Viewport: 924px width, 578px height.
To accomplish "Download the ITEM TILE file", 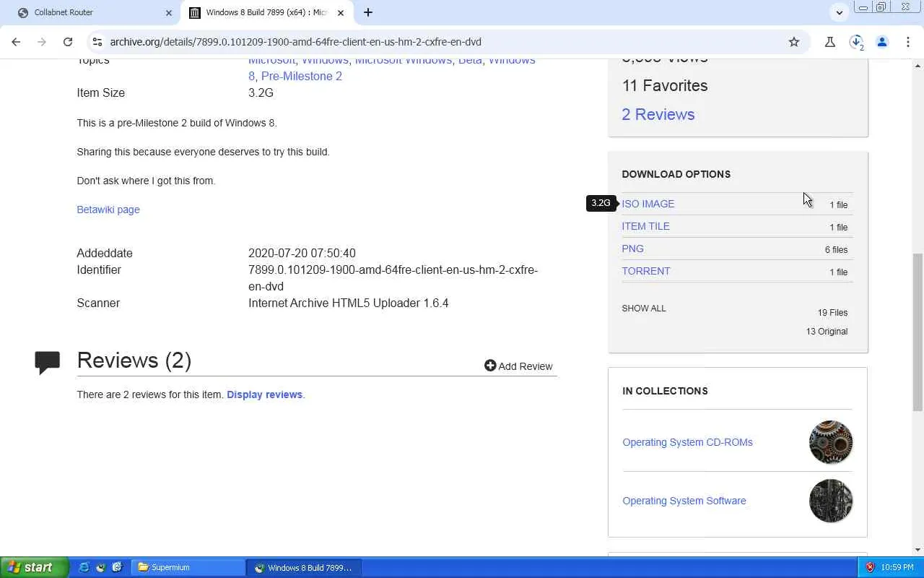I will [x=645, y=226].
